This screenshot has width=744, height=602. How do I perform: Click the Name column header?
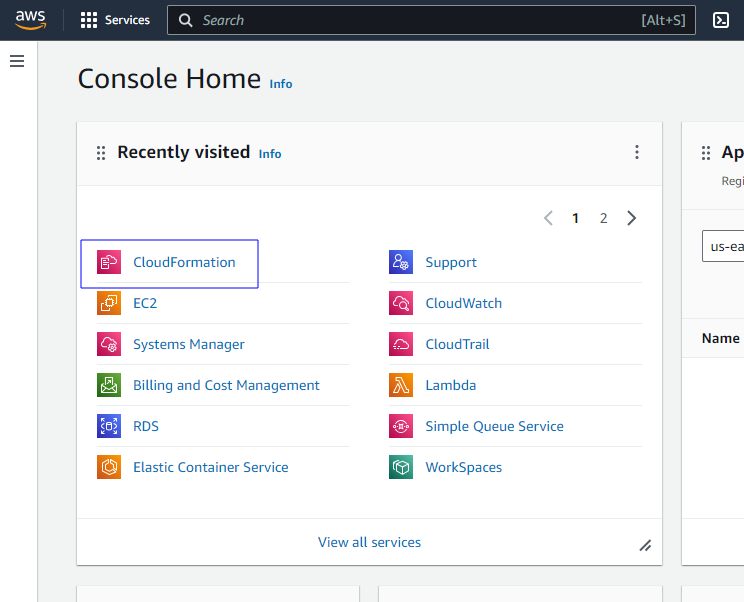pyautogui.click(x=721, y=338)
